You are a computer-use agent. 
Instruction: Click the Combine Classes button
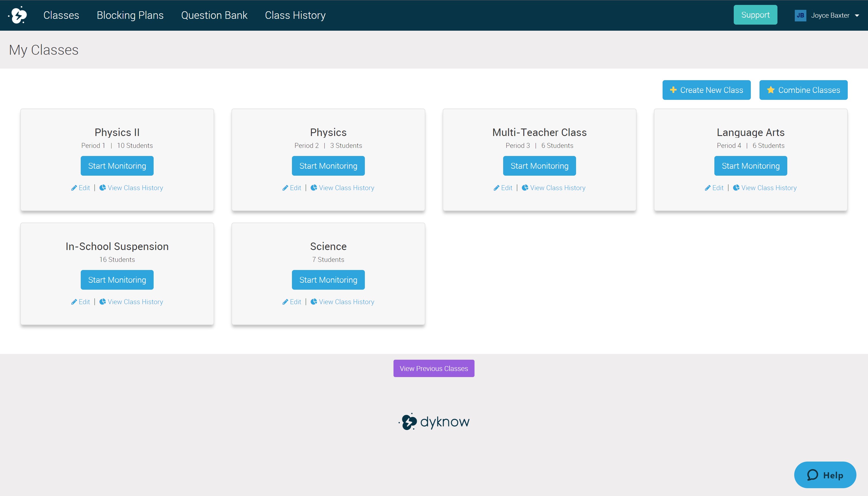[x=803, y=90]
